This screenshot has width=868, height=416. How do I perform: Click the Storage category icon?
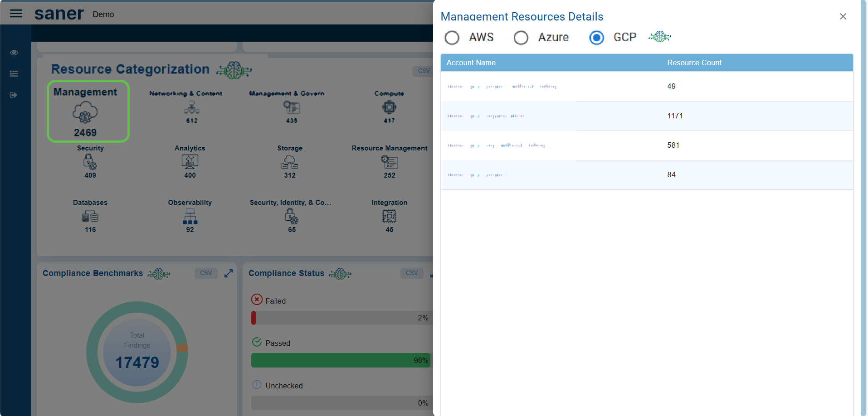click(290, 162)
